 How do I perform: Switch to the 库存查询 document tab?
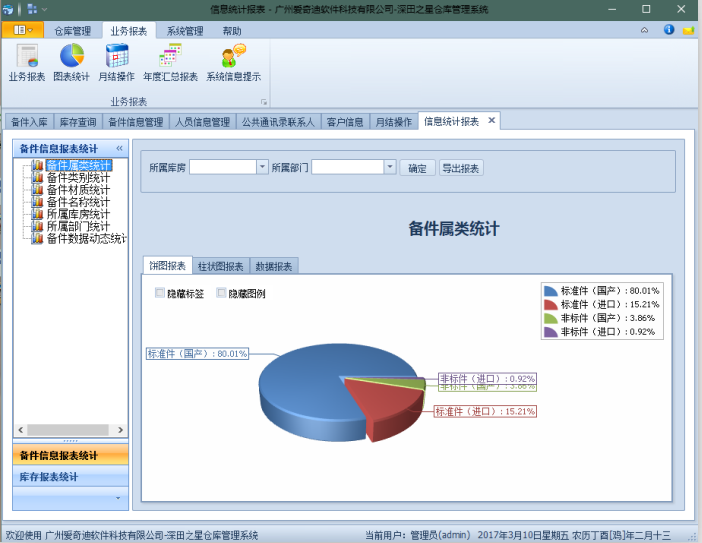click(x=78, y=122)
